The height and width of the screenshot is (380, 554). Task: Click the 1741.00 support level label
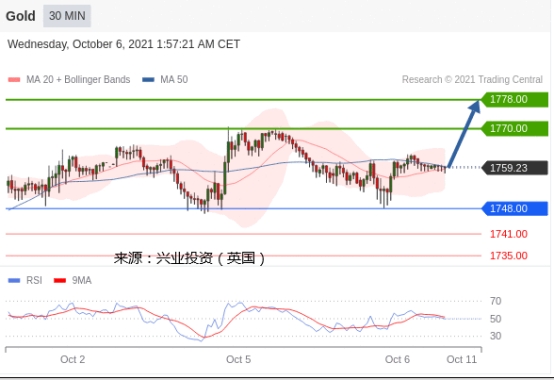[x=508, y=234]
